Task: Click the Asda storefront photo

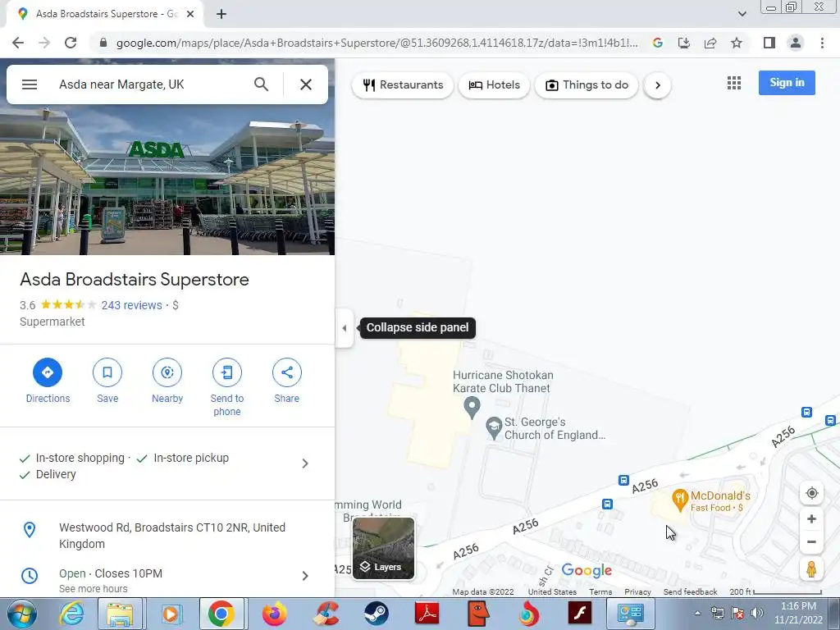Action: (167, 180)
